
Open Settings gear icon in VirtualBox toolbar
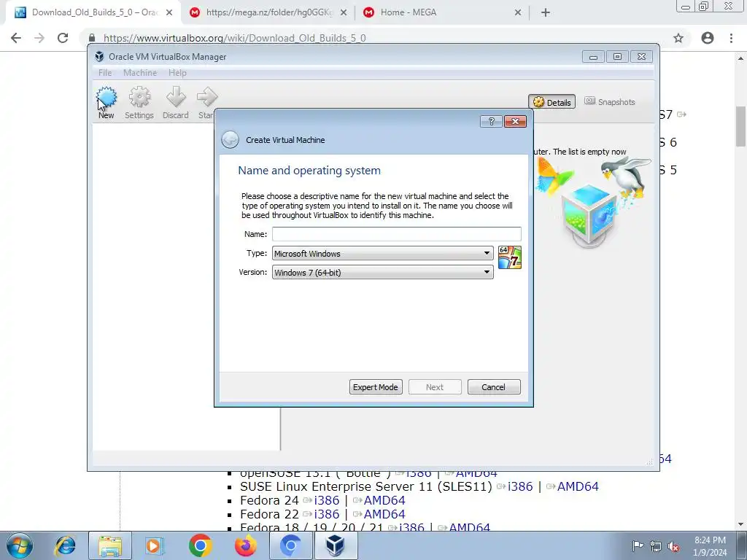click(x=139, y=98)
